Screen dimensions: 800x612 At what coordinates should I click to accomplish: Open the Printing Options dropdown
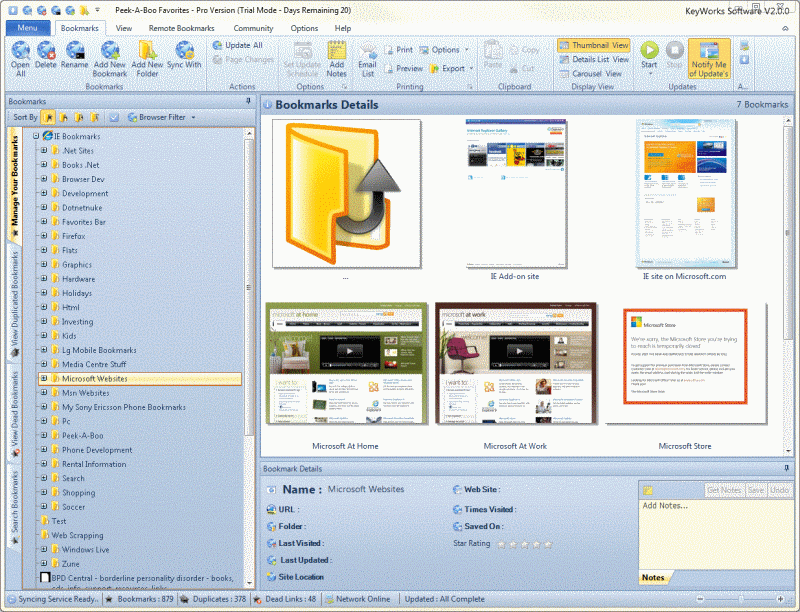(444, 50)
